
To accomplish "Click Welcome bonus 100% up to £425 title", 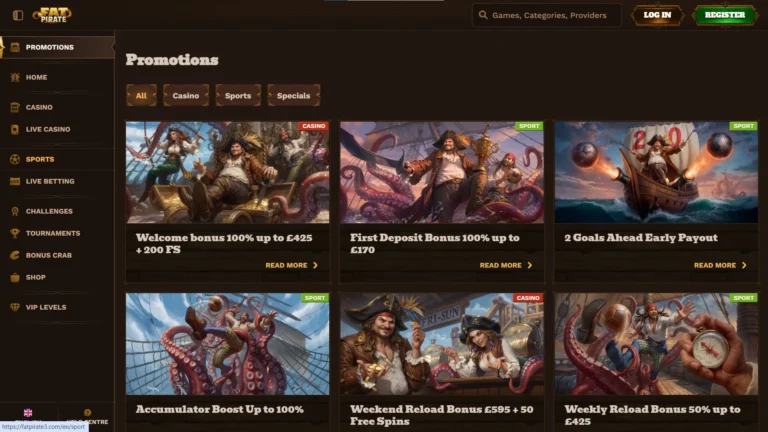I will point(224,243).
